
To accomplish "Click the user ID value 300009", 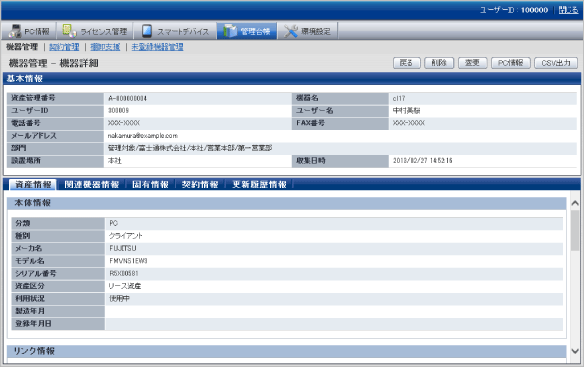I will point(118,111).
